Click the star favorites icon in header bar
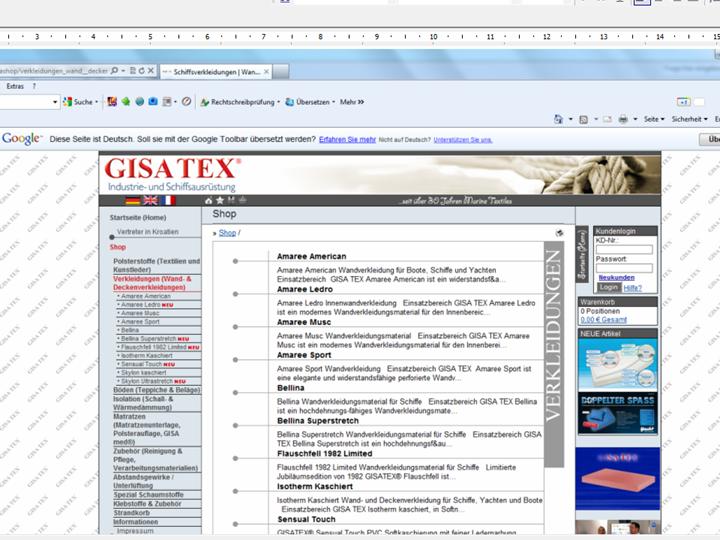 (x=218, y=200)
